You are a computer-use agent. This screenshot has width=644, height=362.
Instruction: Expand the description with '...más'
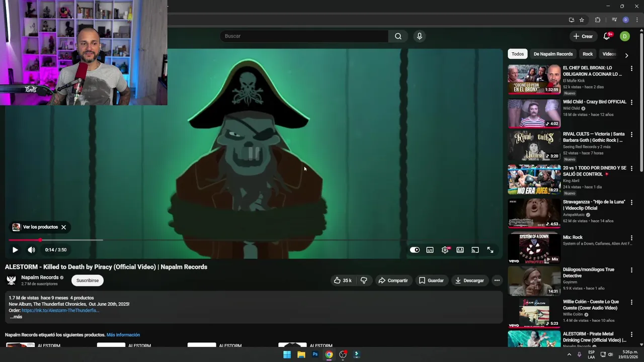point(16,317)
